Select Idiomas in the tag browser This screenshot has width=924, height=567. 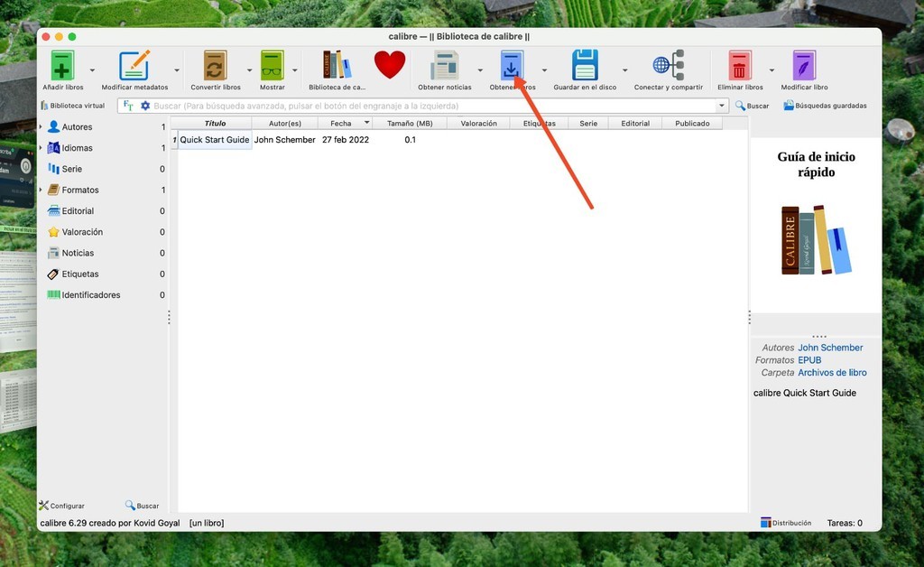tap(78, 148)
